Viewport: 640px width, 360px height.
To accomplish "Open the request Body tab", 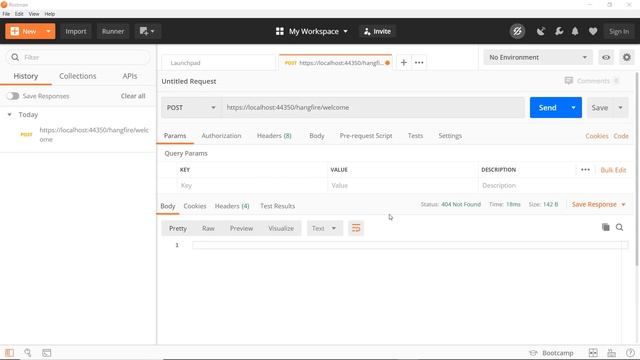I will 317,136.
